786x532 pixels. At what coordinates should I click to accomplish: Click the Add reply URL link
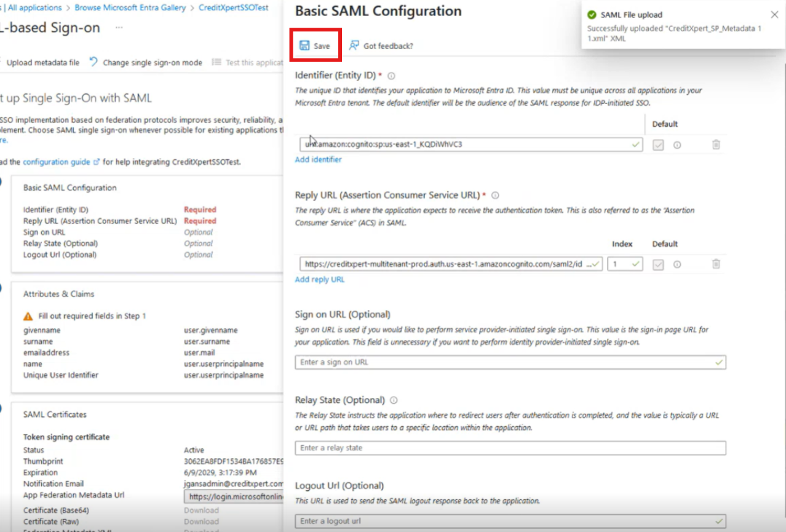(x=320, y=279)
